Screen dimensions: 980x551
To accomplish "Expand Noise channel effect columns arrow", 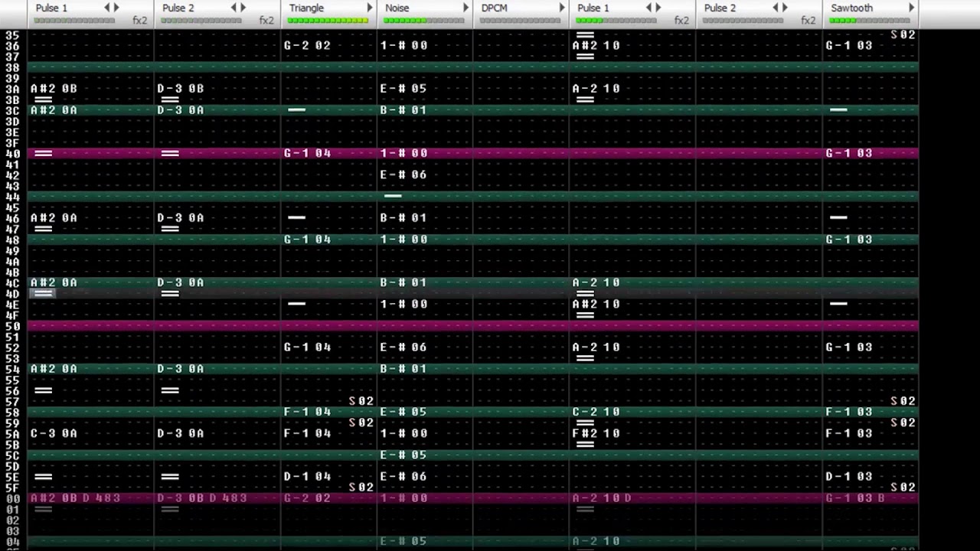I will (x=465, y=8).
